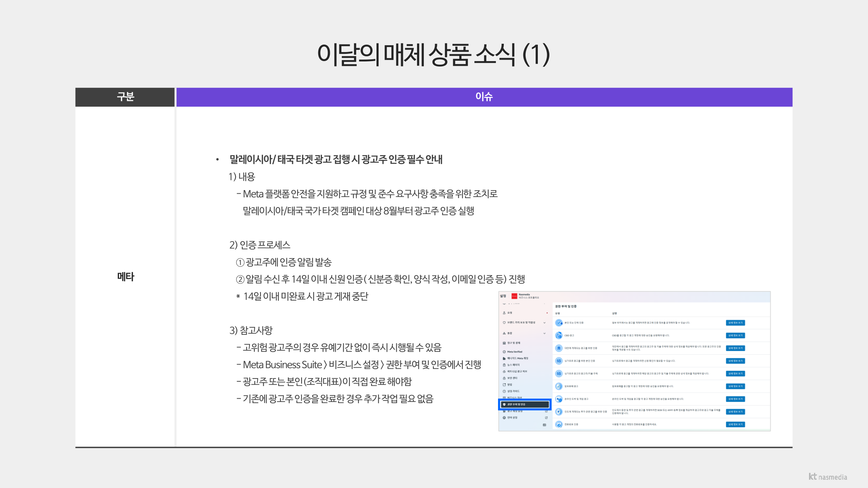This screenshot has height=488, width=868.
Task: Click the red Nasmedia portfolio logo
Action: coord(514,296)
